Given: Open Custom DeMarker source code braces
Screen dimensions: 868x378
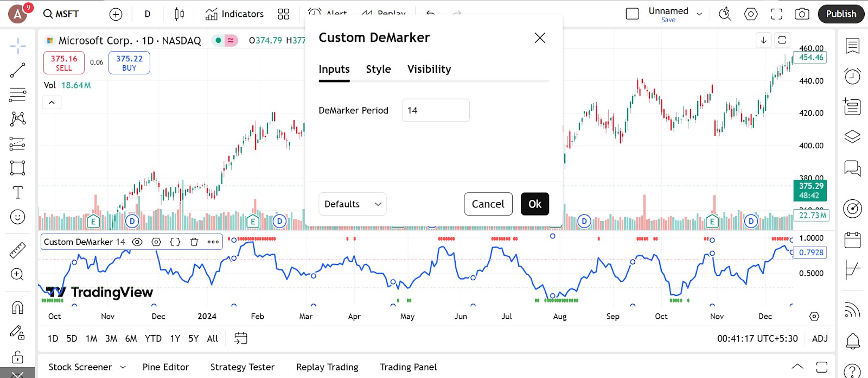Looking at the screenshot, I should point(175,242).
